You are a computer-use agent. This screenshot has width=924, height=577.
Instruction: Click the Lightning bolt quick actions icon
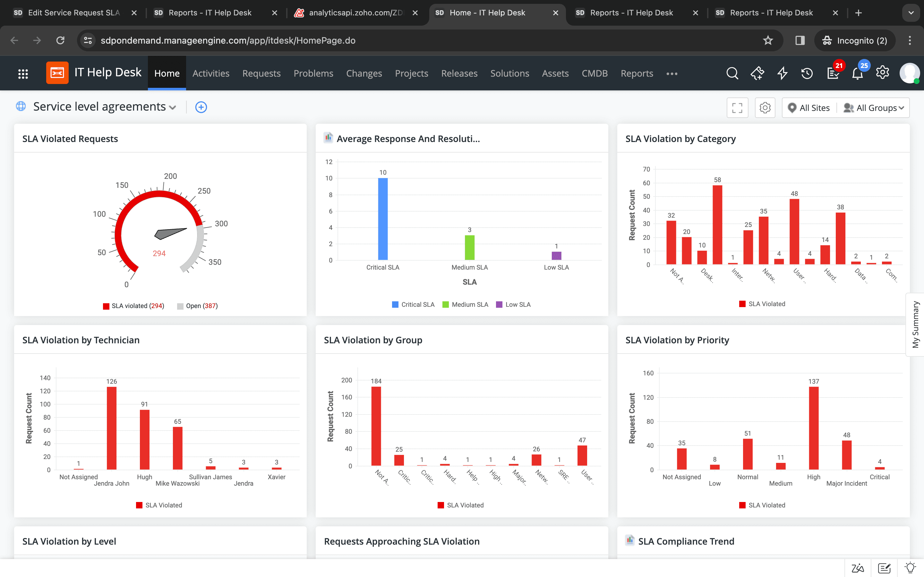782,72
